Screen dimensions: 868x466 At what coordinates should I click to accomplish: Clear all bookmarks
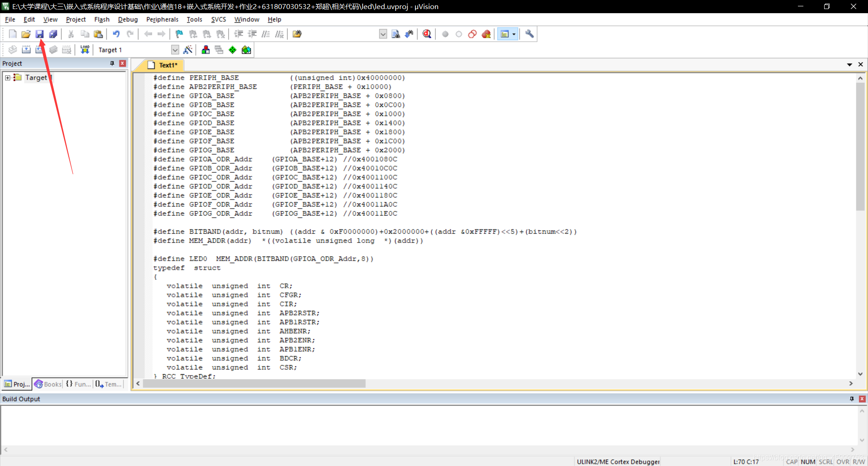pyautogui.click(x=221, y=34)
